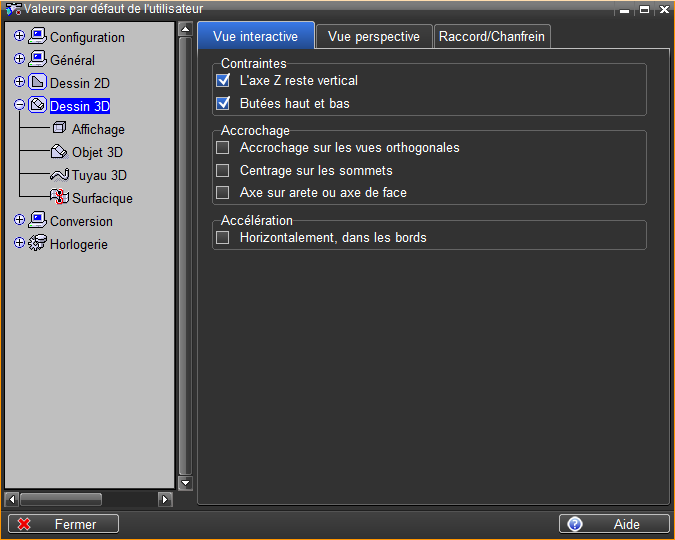Switch to the Vue perspective tab

pyautogui.click(x=373, y=37)
